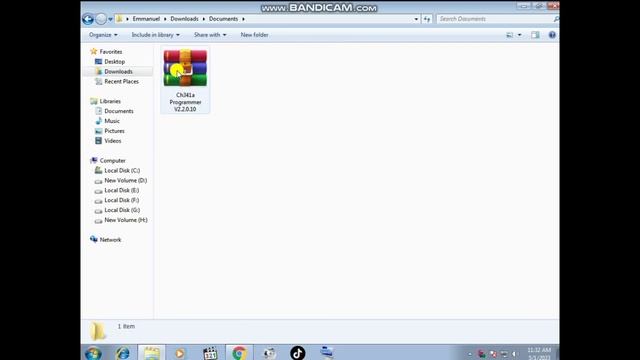Go back using the Back arrow
640x360 pixels.
(x=88, y=19)
